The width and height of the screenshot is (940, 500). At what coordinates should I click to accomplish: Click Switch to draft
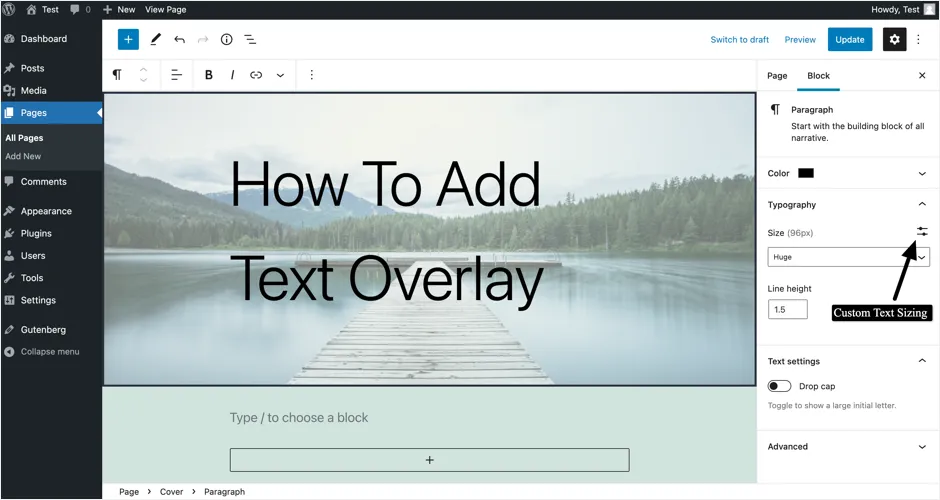[x=739, y=40]
